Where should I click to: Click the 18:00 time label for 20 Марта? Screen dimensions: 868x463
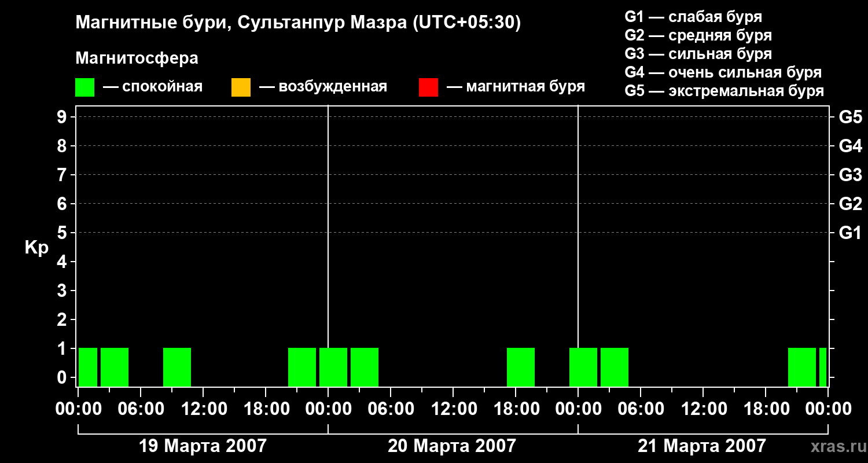point(516,409)
